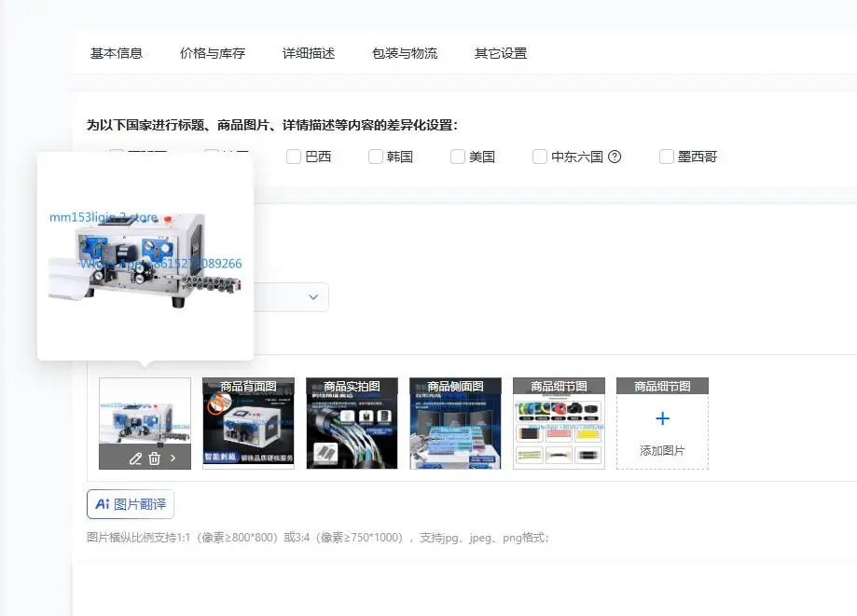This screenshot has height=616, width=857.
Task: Select the 商品细节图 wire samples thumbnail
Action: [x=560, y=423]
